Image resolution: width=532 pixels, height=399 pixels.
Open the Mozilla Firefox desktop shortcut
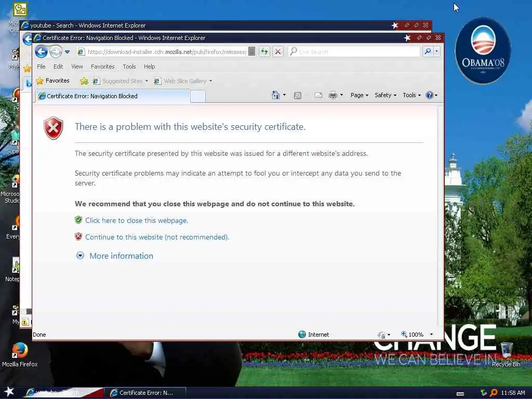click(x=20, y=354)
